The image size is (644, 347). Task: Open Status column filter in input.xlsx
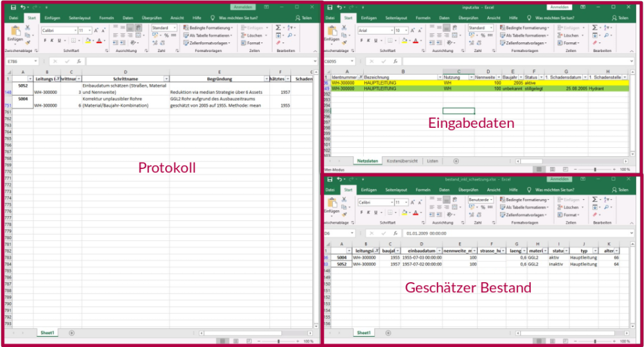(x=541, y=77)
